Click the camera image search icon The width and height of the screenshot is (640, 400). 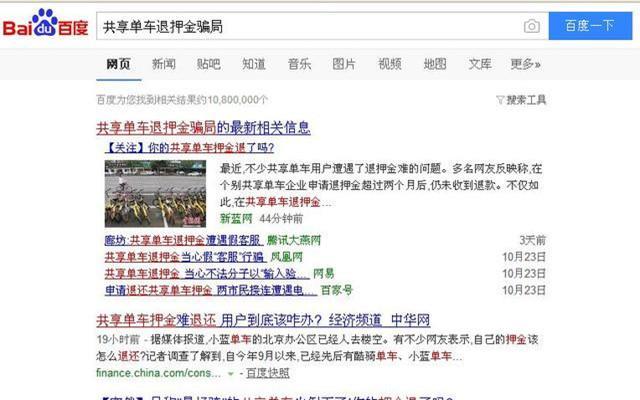531,27
